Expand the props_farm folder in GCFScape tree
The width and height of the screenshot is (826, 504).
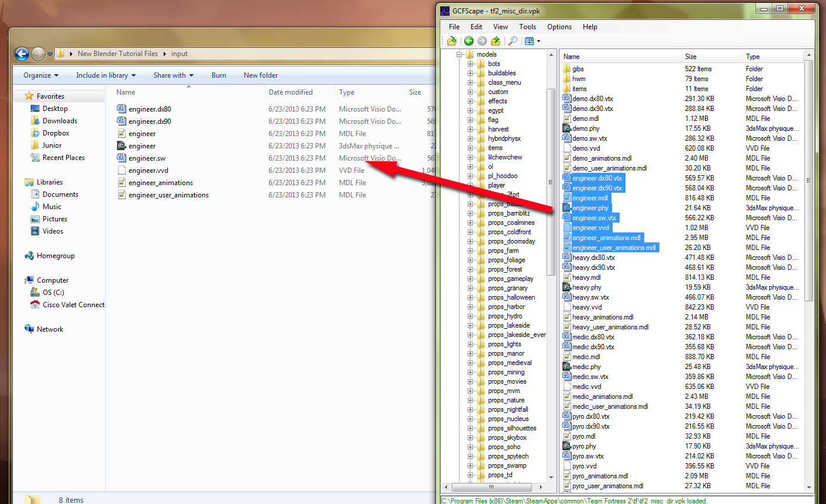(471, 251)
